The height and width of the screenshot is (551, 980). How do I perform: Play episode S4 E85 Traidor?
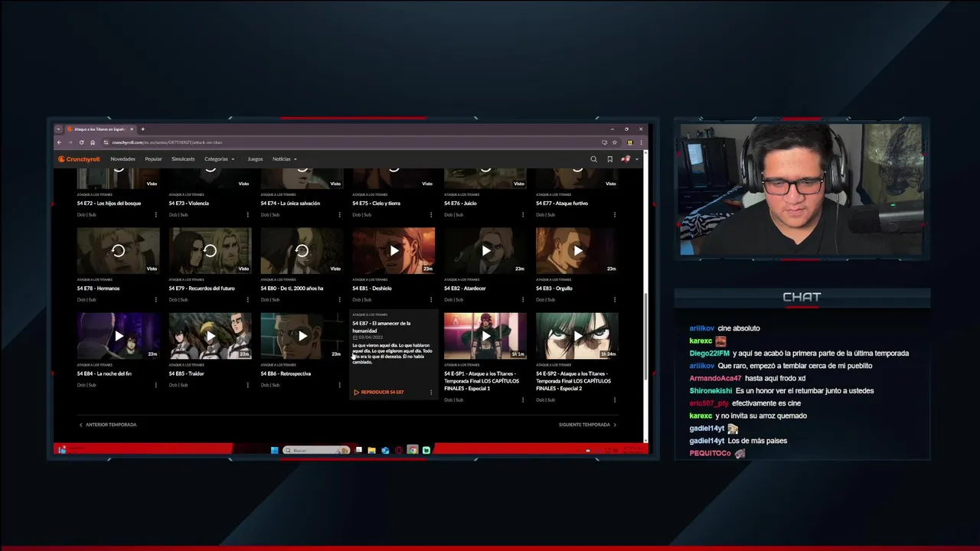pyautogui.click(x=210, y=336)
